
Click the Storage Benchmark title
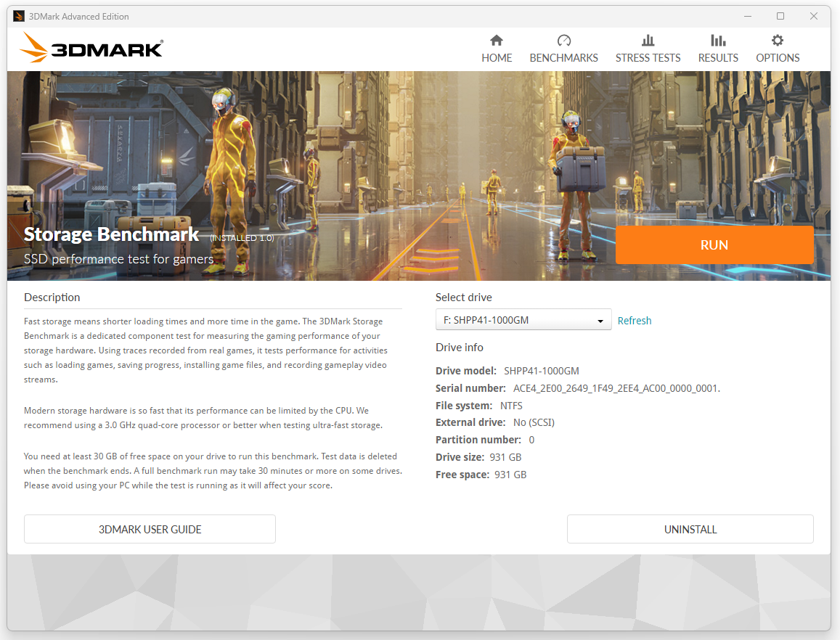tap(111, 234)
